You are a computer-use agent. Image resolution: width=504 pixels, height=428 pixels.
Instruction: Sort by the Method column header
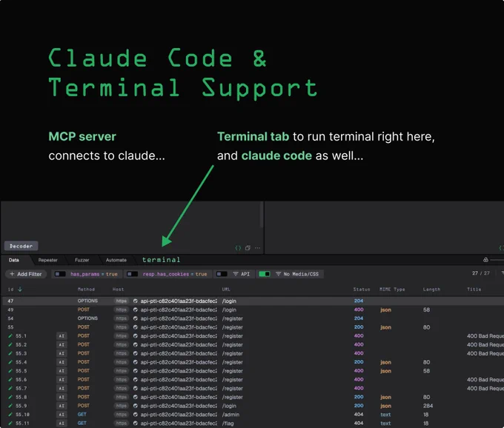[x=86, y=290]
